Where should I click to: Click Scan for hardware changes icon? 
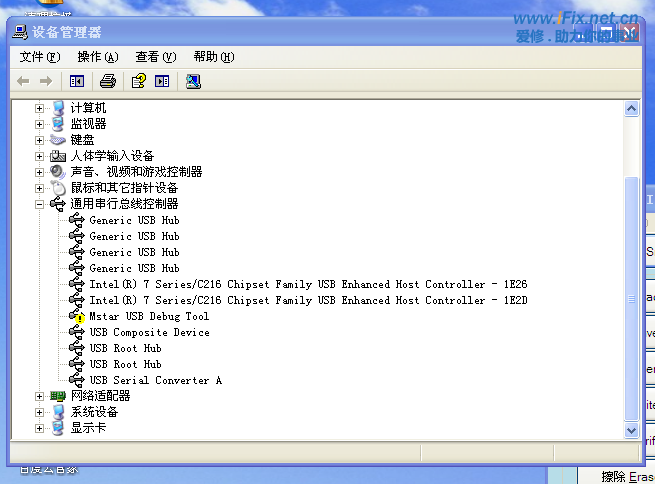(x=193, y=81)
